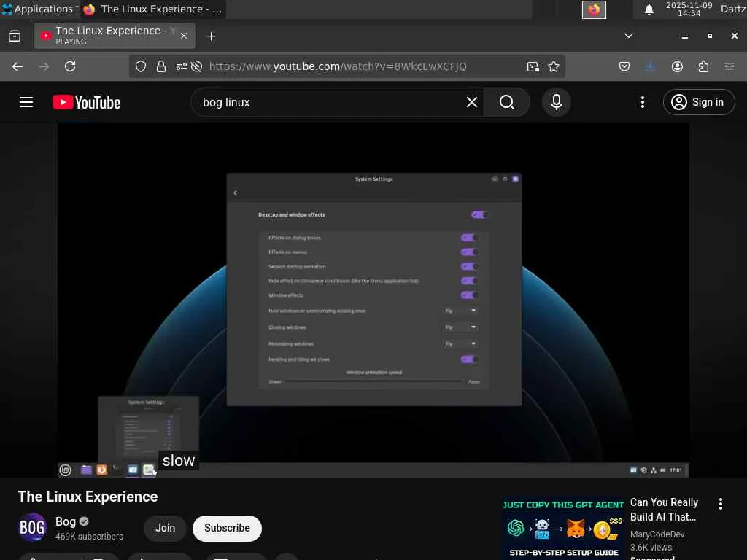Open more options for the sponsored video

(721, 504)
